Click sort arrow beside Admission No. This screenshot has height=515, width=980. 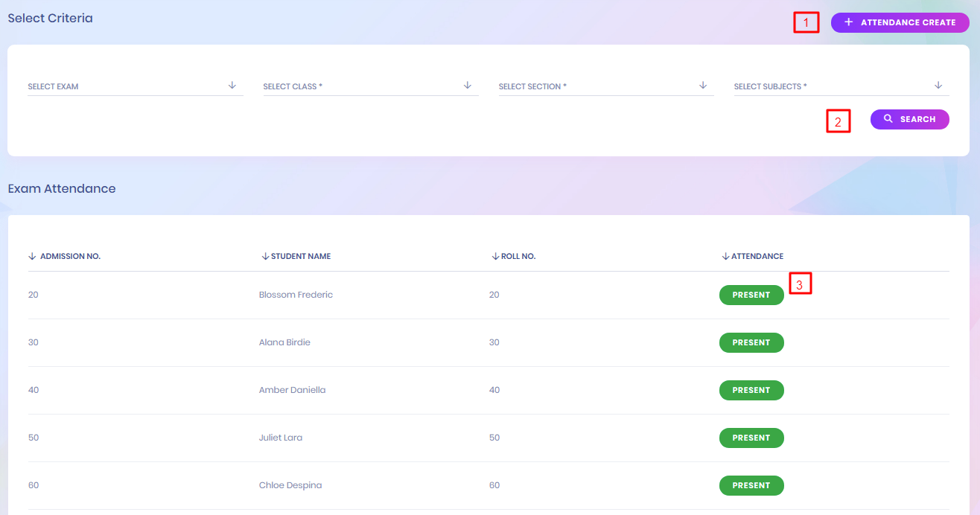[x=32, y=256]
